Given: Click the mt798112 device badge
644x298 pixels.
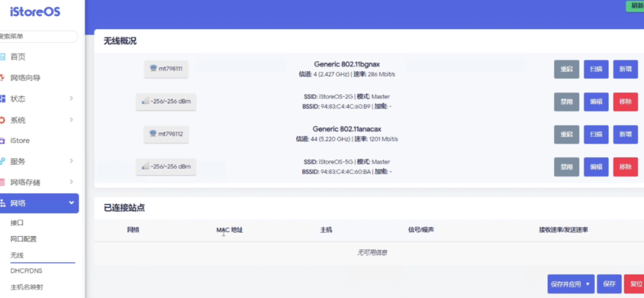Looking at the screenshot, I should pyautogui.click(x=166, y=134).
